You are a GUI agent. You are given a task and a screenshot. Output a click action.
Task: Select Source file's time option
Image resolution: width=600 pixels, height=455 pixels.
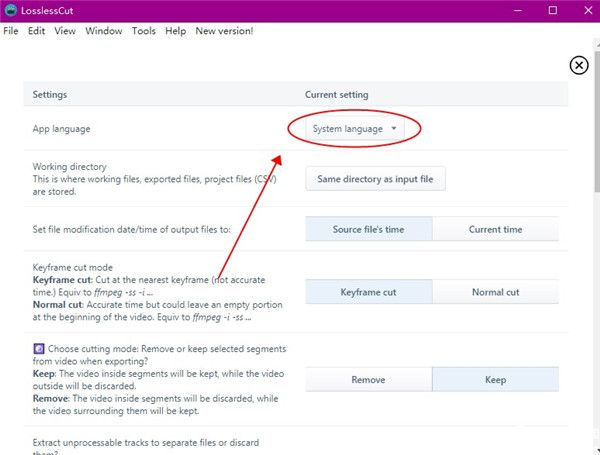click(x=369, y=229)
